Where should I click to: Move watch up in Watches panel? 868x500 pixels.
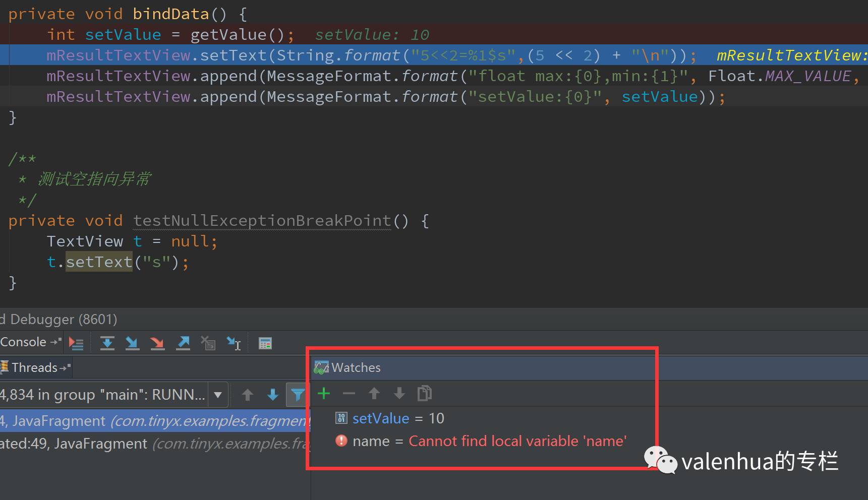coord(374,393)
